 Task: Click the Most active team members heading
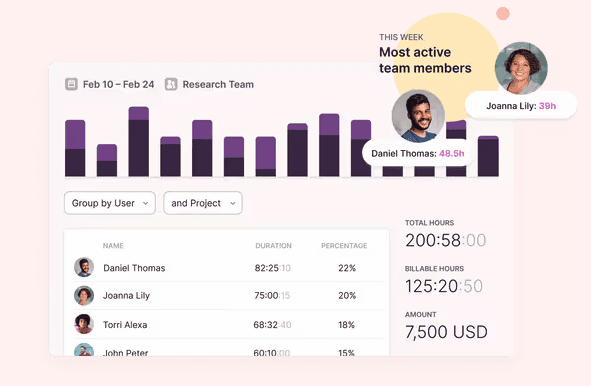pyautogui.click(x=425, y=60)
